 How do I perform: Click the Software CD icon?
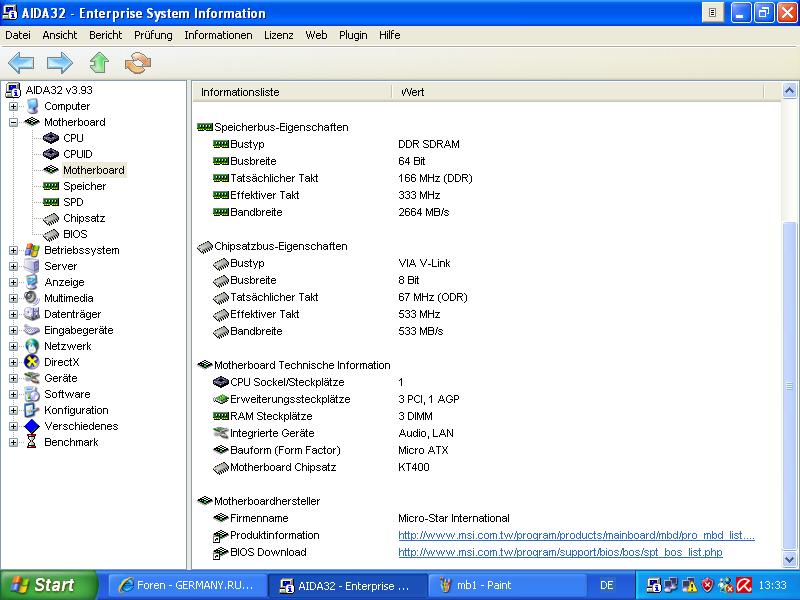tap(32, 394)
